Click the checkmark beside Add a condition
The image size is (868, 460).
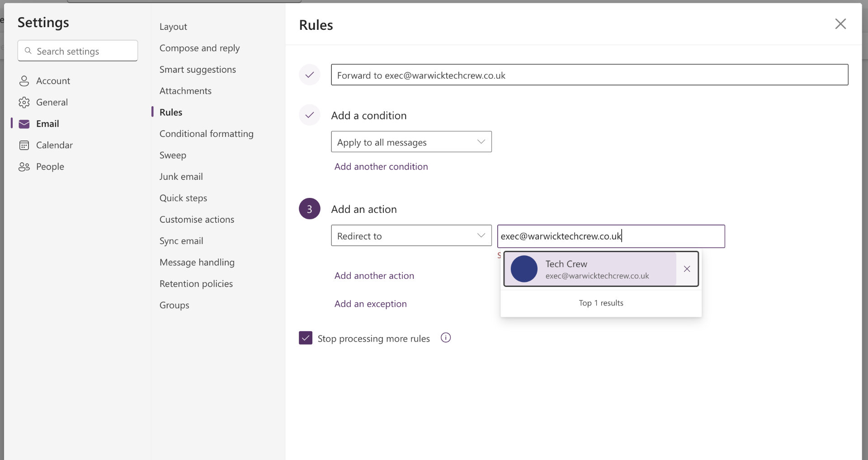coord(309,115)
